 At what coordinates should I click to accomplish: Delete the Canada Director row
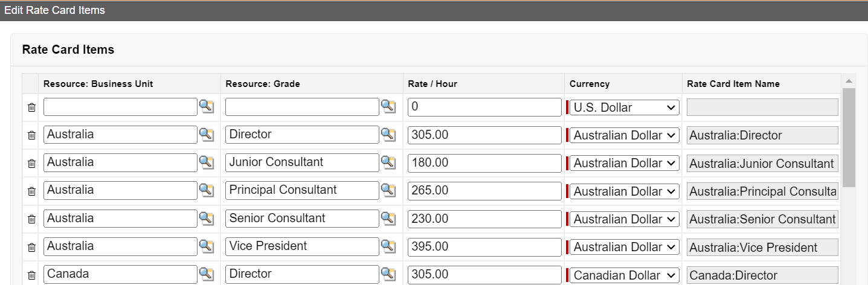[x=32, y=275]
